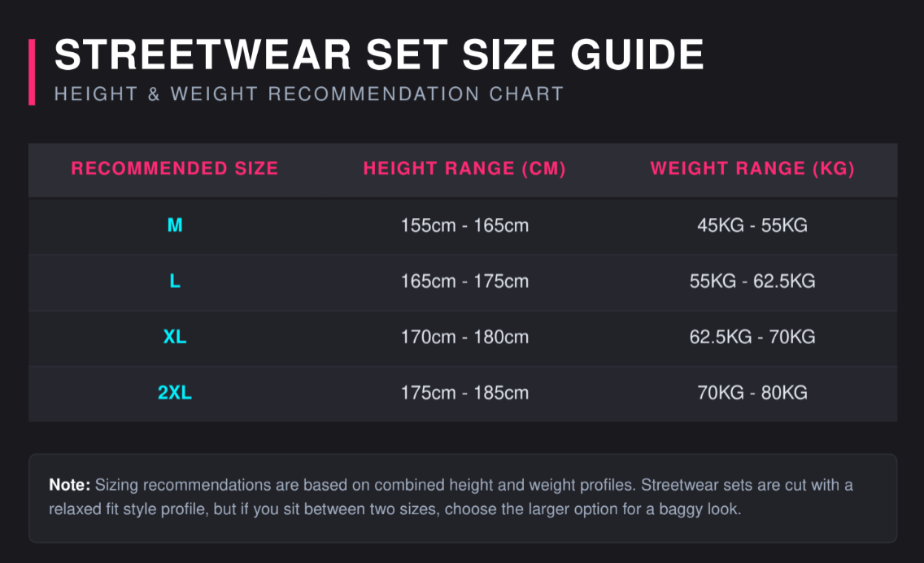Select the M size label
The image size is (924, 563).
coord(175,225)
